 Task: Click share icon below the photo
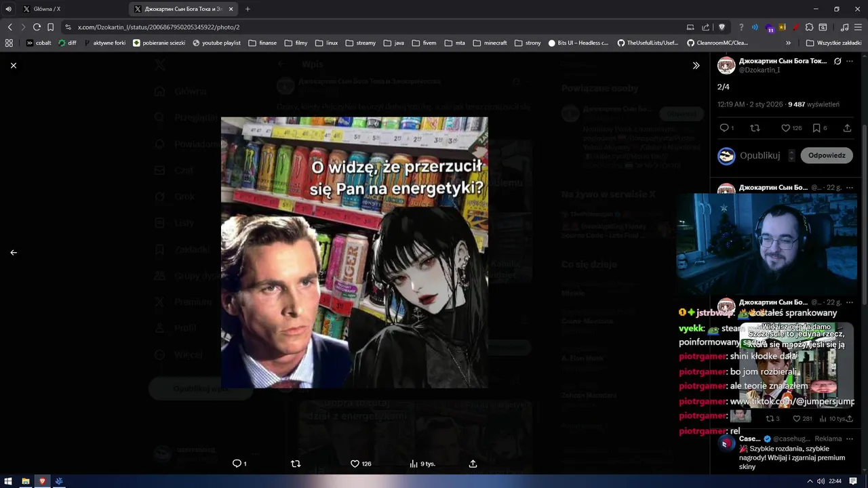click(x=473, y=464)
